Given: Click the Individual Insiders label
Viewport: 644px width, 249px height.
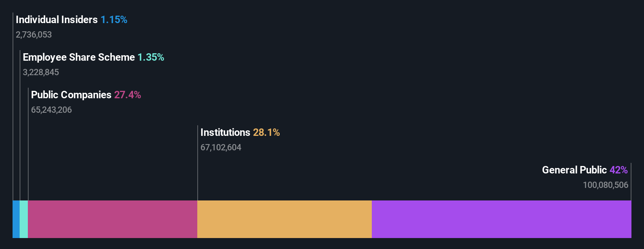Looking at the screenshot, I should [x=57, y=20].
